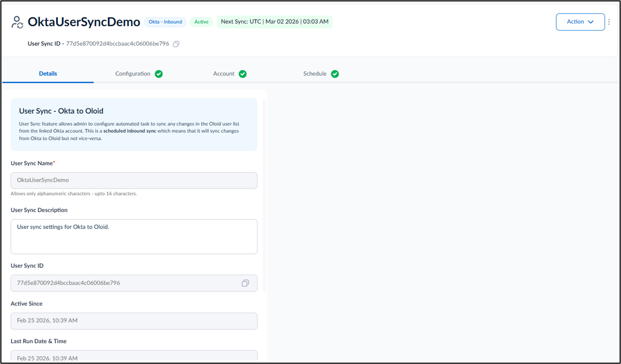Click the green checkmark beside Configuration

click(159, 74)
